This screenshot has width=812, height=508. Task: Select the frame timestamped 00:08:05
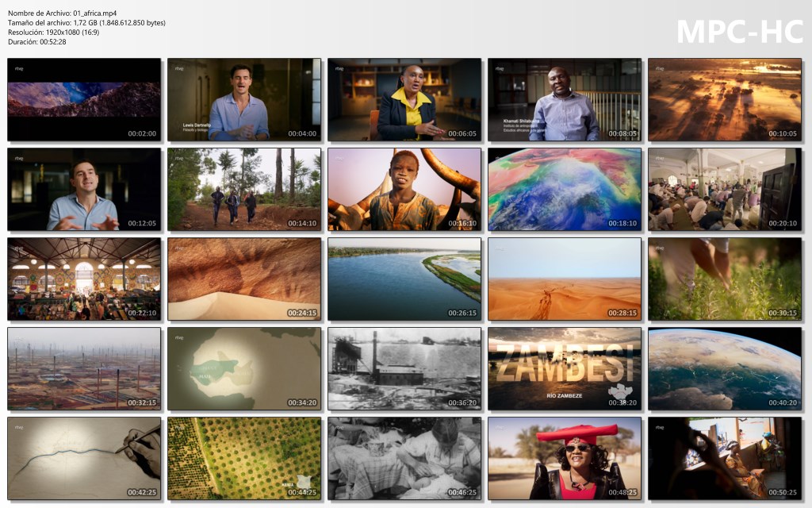[565, 99]
